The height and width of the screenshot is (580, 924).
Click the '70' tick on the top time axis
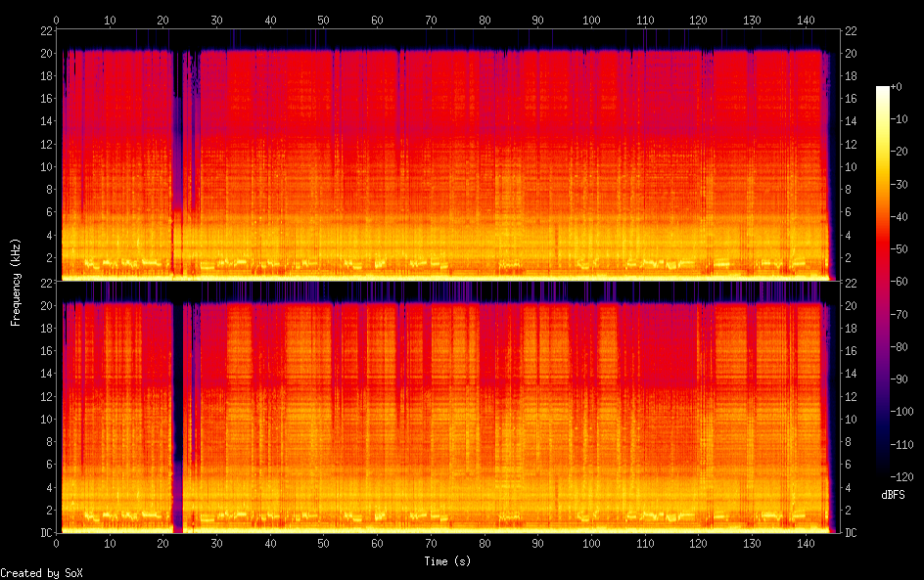pyautogui.click(x=431, y=20)
